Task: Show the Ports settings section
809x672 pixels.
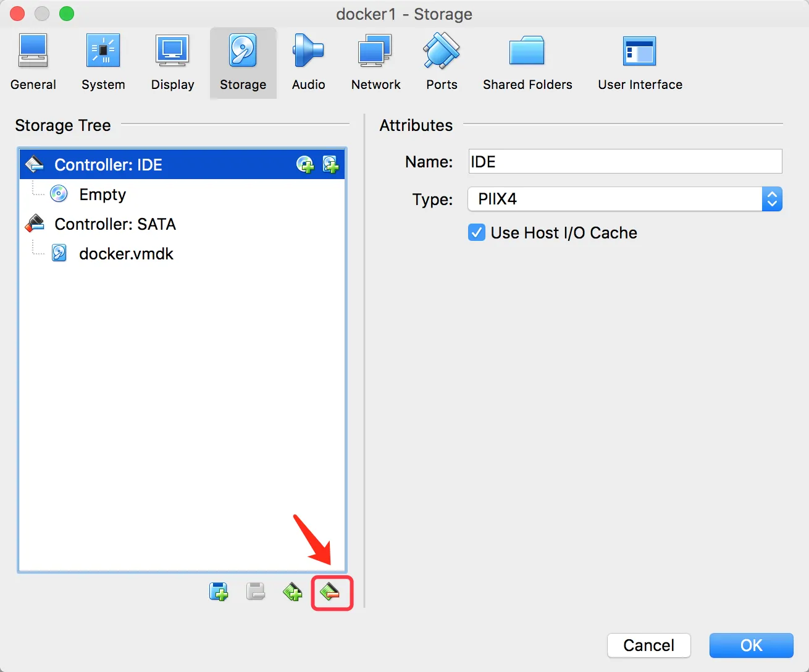Action: point(442,63)
